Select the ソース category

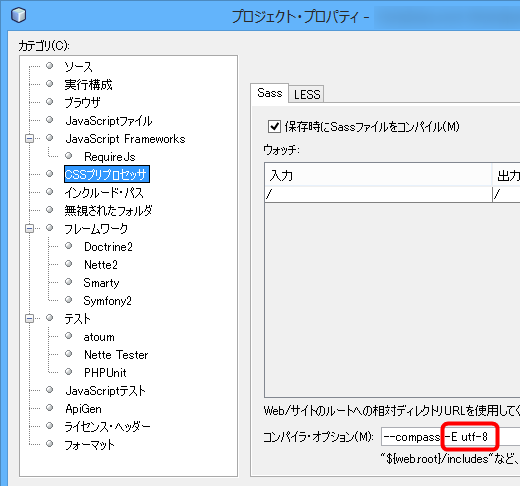[x=78, y=67]
